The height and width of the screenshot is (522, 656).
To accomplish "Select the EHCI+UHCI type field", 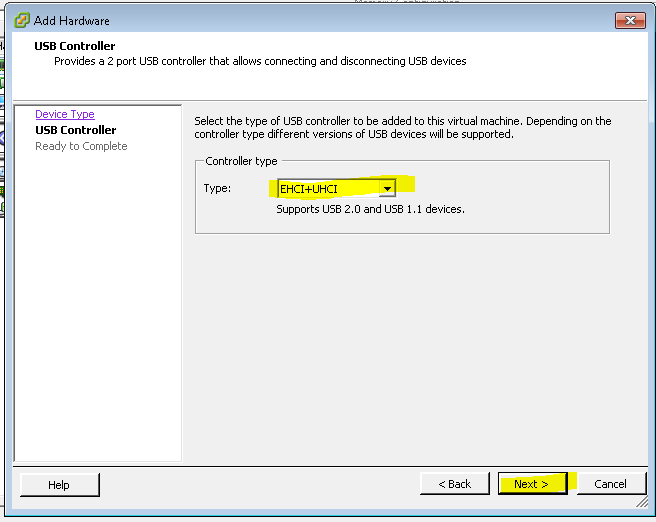I will pos(336,189).
